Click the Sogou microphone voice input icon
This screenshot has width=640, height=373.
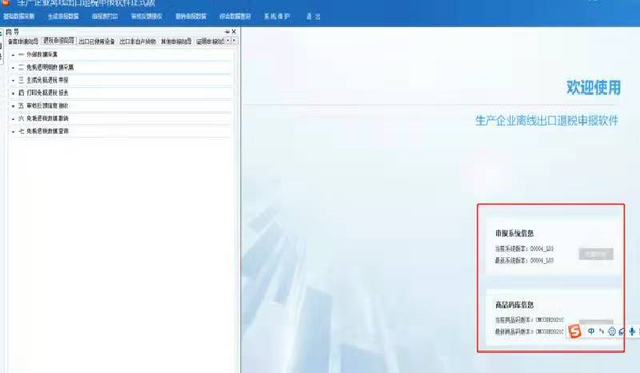(x=632, y=331)
